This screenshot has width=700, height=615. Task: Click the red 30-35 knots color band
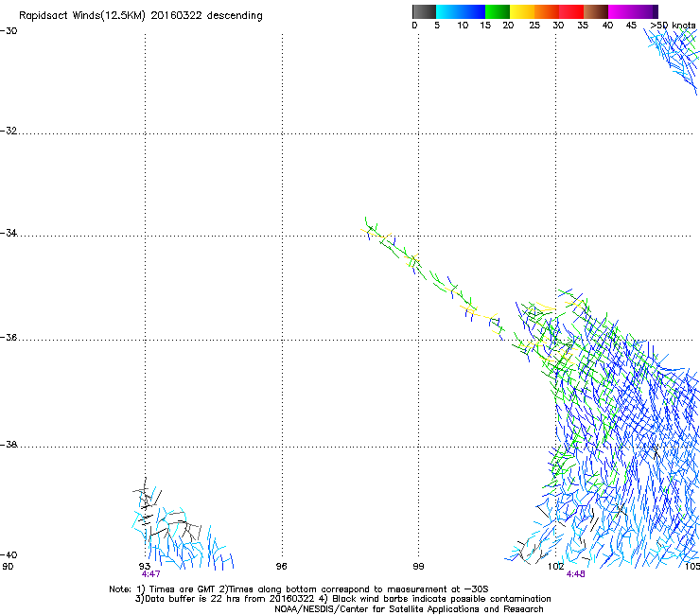click(571, 11)
